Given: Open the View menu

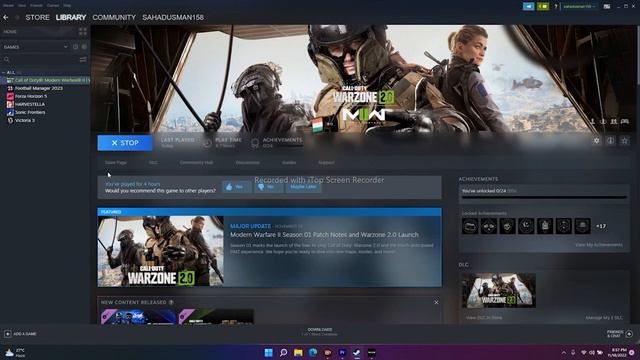Looking at the screenshot, I should click(x=22, y=6).
